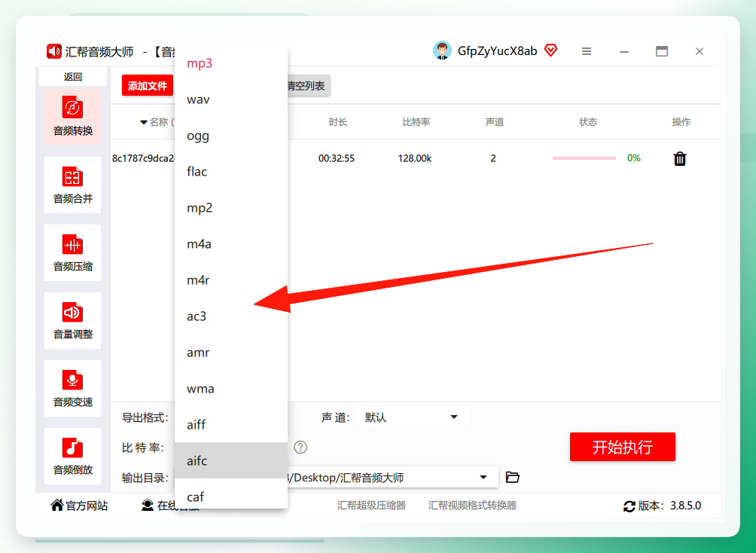Viewport: 756px width, 553px height.
Task: Pick amr in the format list
Action: (x=231, y=353)
